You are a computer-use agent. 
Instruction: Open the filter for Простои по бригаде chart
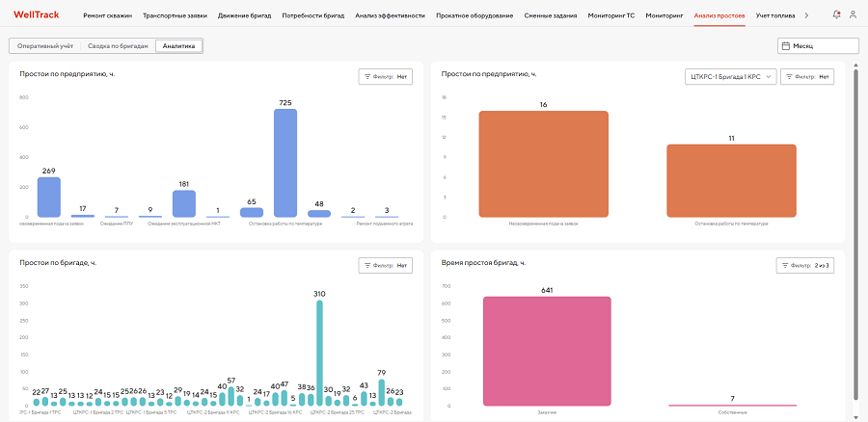coord(386,265)
